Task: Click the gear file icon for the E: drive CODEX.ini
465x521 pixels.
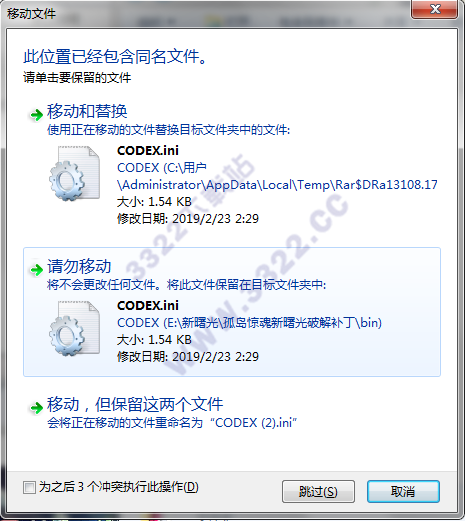Action: [x=74, y=328]
